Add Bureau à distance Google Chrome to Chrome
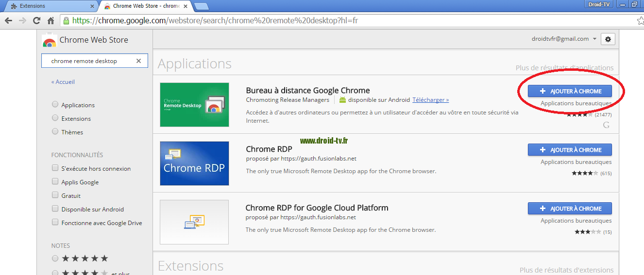This screenshot has height=275, width=644. coord(570,91)
